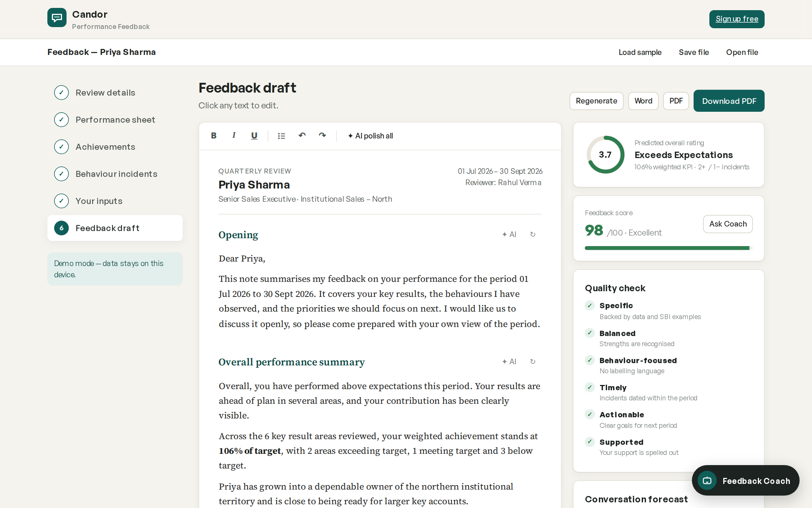Click Save file
Viewport: 812px width, 508px height.
(694, 52)
